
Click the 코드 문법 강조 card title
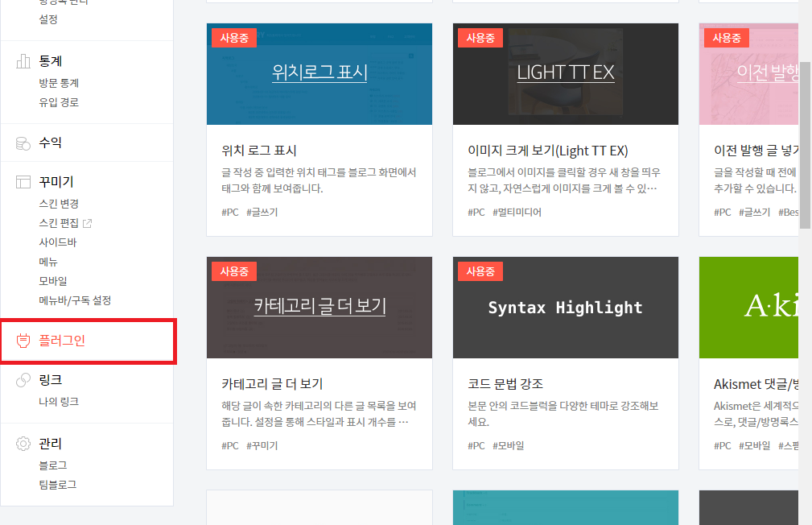pos(505,384)
